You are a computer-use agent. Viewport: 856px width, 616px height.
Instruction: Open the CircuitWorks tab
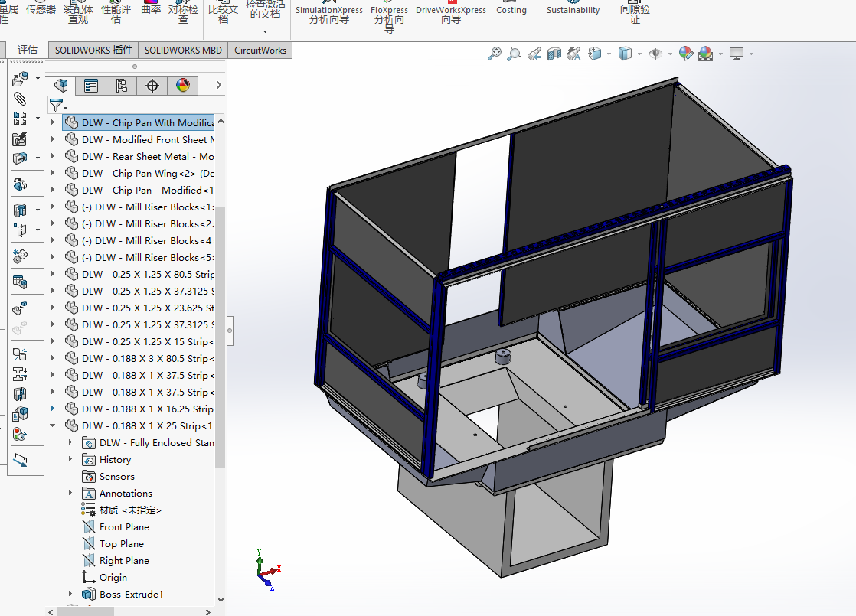[260, 51]
